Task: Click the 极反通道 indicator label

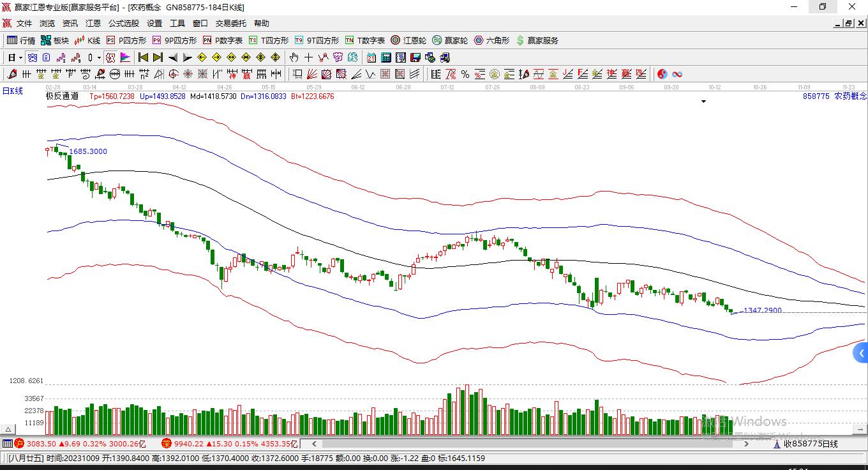Action: coord(62,96)
